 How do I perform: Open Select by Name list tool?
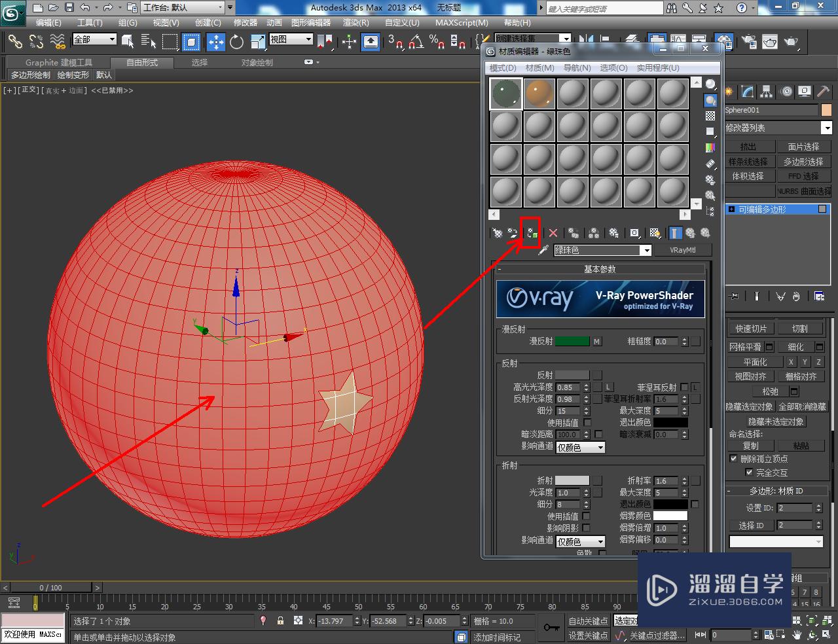pyautogui.click(x=149, y=42)
